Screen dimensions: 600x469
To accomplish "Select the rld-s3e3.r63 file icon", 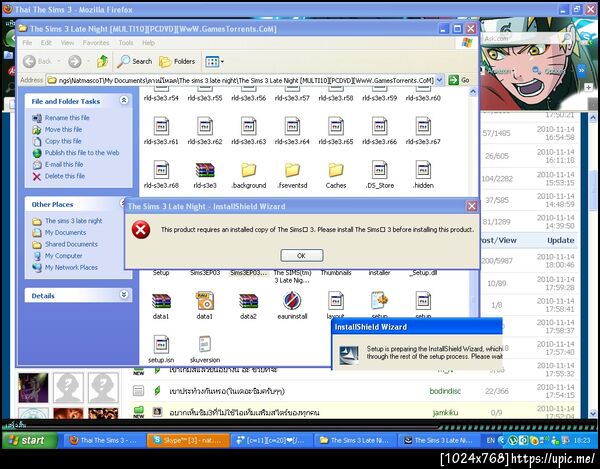I will (248, 126).
